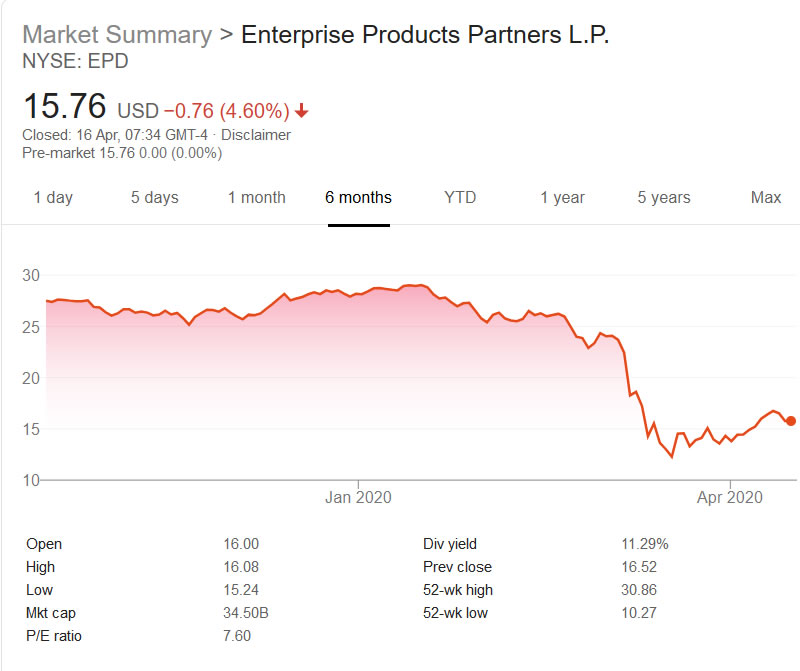Switch to the 5 days tab
800x671 pixels.
pos(155,198)
